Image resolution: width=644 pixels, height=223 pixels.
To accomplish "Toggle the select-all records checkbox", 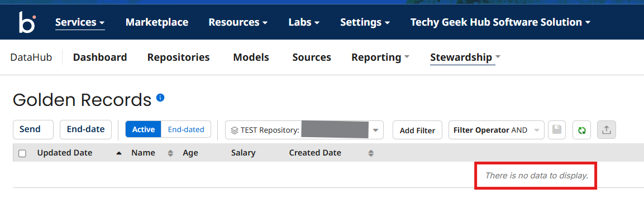I will 22,153.
